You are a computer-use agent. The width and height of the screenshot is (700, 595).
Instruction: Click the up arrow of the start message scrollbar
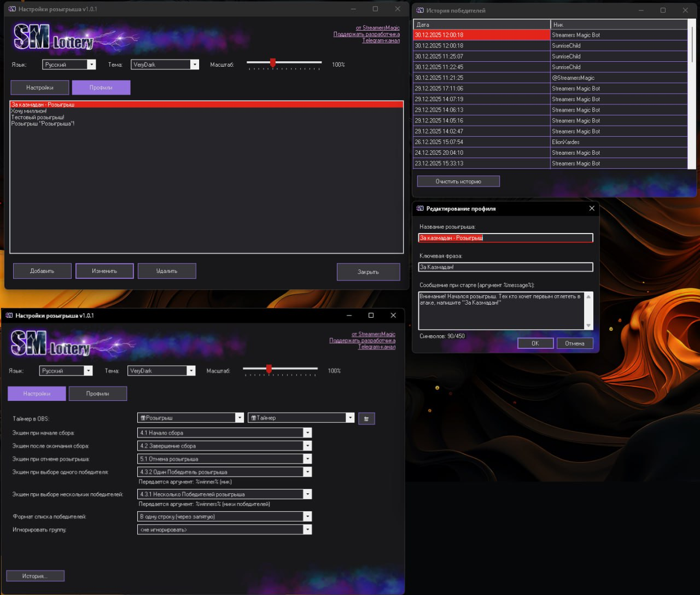point(588,296)
